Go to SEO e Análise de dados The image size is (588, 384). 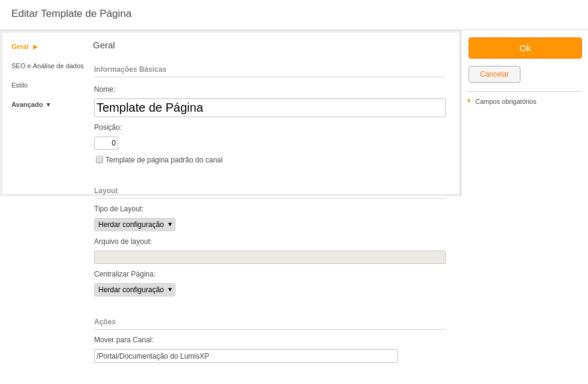click(48, 66)
